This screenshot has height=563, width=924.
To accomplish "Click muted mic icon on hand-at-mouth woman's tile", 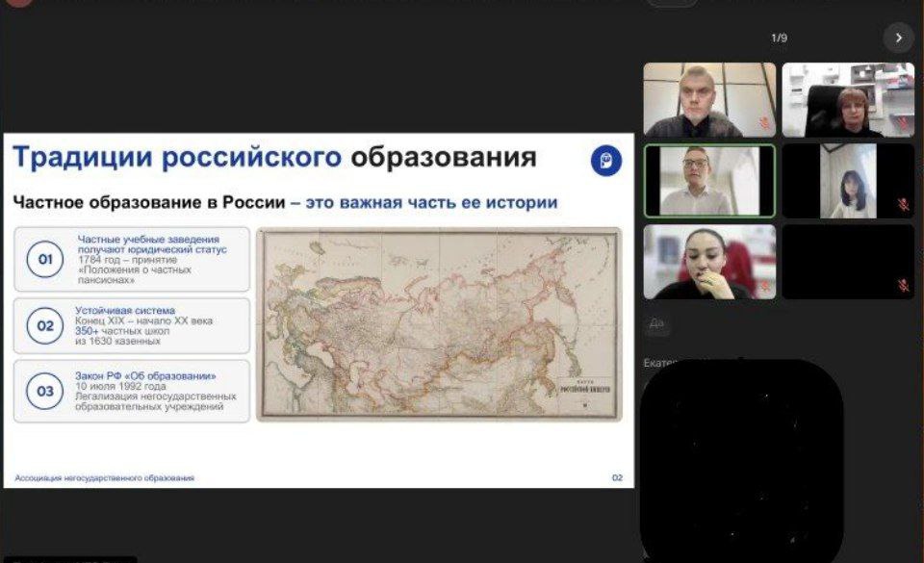I will click(765, 286).
